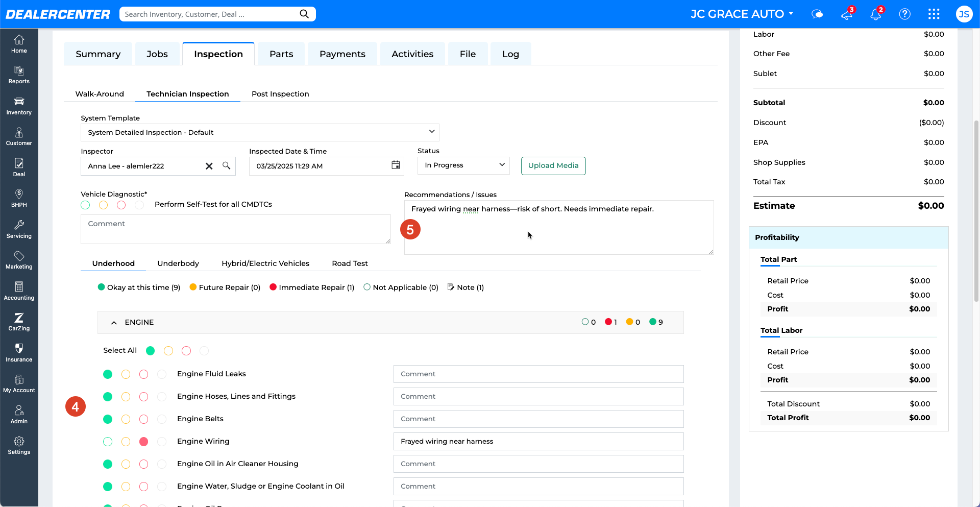Open the calendar icon for Inspected Date
The height and width of the screenshot is (507, 980).
(396, 165)
